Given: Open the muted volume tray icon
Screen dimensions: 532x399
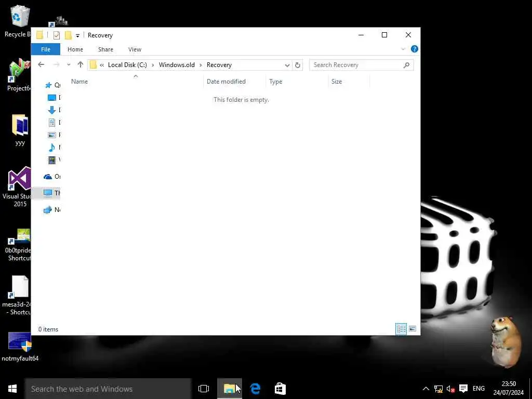Looking at the screenshot, I should click(450, 389).
